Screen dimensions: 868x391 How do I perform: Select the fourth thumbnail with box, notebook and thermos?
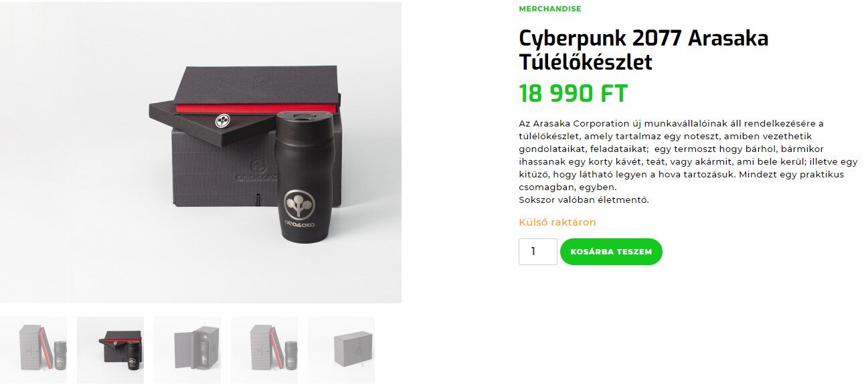click(x=264, y=350)
